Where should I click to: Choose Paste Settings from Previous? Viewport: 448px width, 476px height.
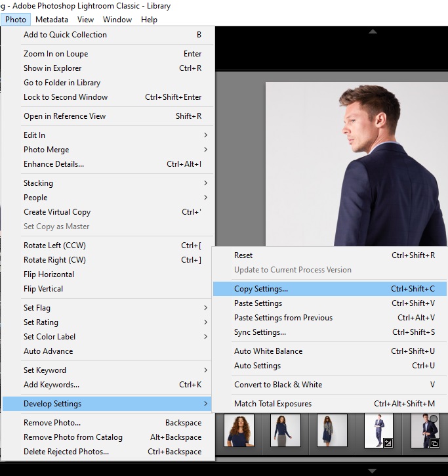click(330, 318)
